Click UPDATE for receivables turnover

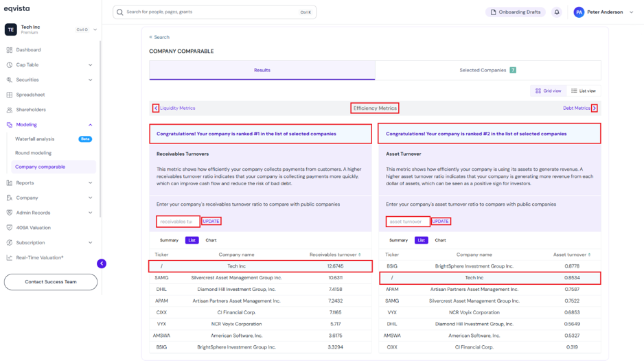coord(211,222)
